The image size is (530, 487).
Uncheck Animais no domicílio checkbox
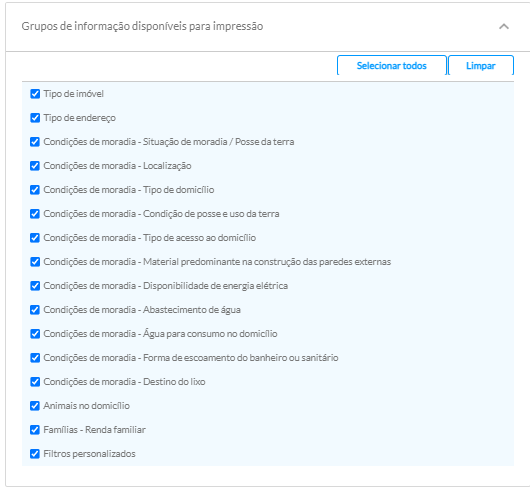[35, 406]
